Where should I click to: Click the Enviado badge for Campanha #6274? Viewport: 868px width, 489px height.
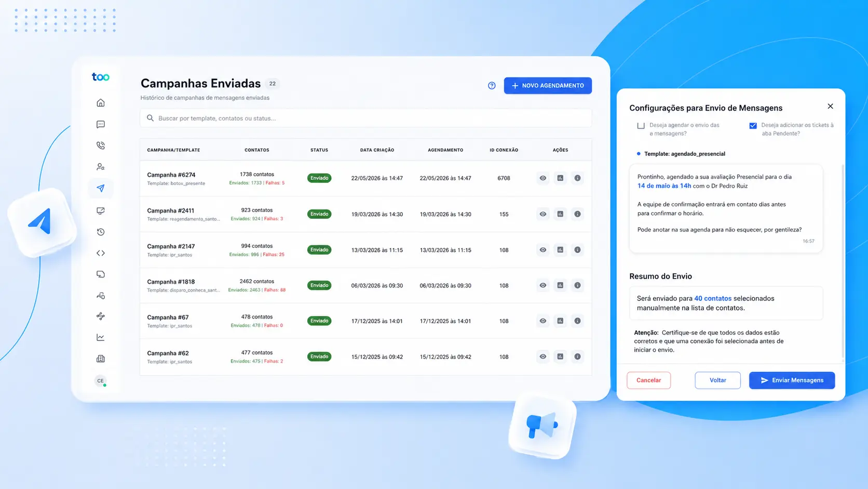[319, 178]
